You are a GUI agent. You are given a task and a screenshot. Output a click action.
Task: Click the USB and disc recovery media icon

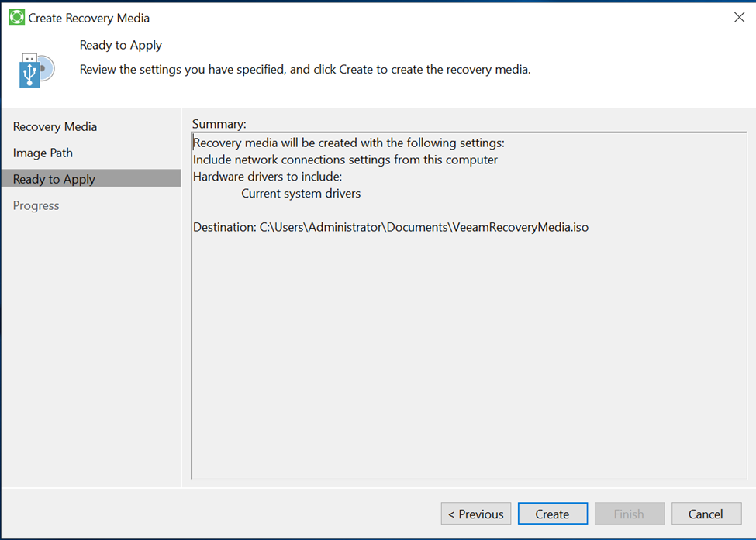[x=36, y=70]
